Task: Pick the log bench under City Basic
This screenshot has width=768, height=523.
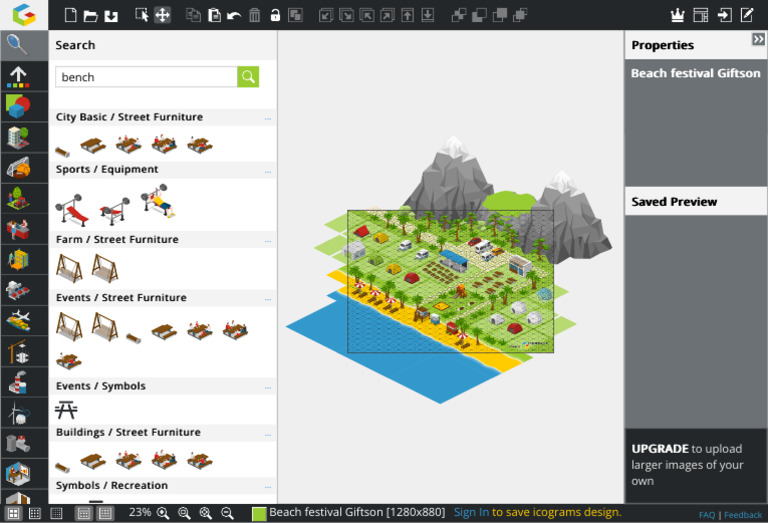Action: [x=62, y=151]
